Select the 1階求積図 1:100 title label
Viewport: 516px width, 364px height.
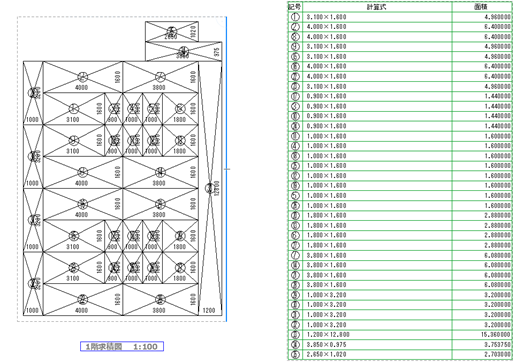tap(122, 346)
